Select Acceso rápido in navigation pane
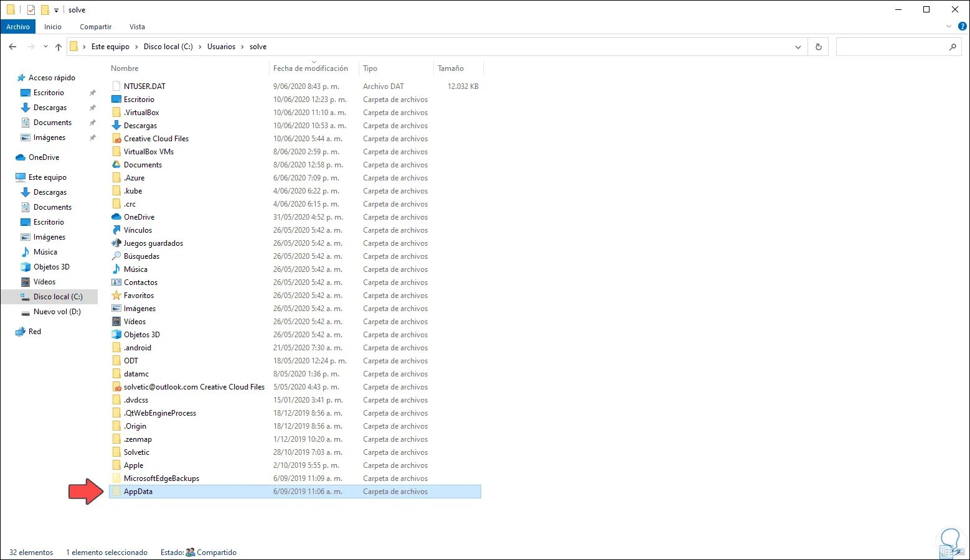This screenshot has width=970, height=560. [52, 78]
